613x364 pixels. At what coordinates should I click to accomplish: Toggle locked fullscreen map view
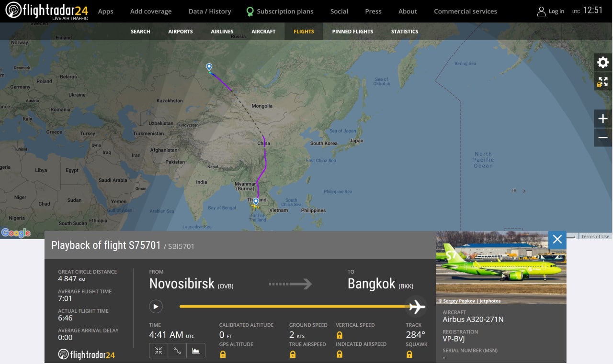coord(603,81)
